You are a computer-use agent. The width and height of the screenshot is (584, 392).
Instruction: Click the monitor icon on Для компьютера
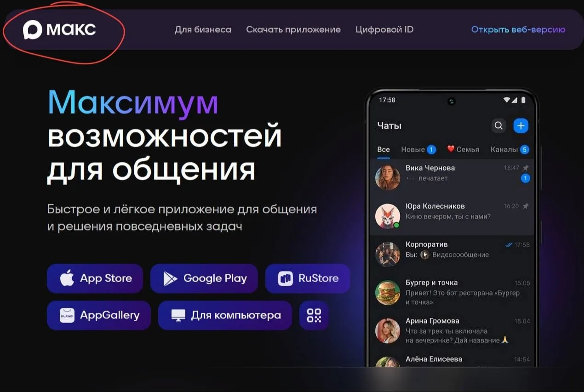coord(178,316)
